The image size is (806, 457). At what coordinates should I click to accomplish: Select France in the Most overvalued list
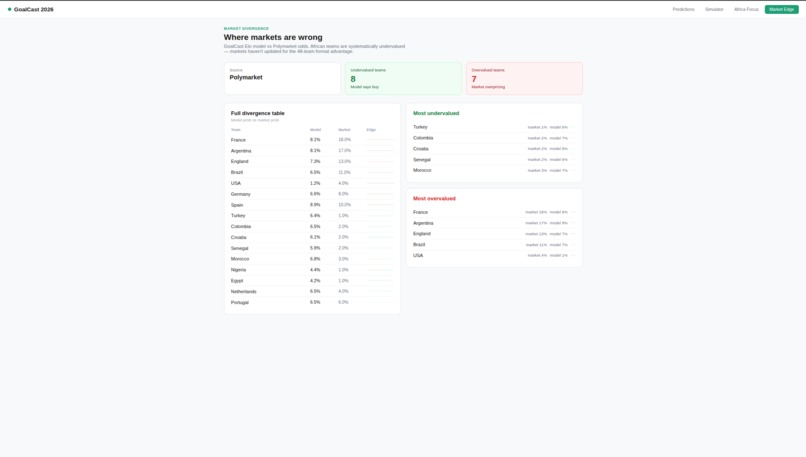(494, 212)
